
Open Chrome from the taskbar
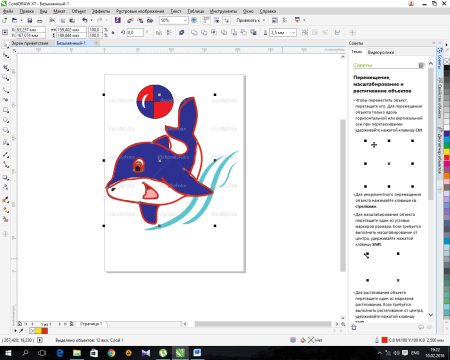(x=111, y=353)
